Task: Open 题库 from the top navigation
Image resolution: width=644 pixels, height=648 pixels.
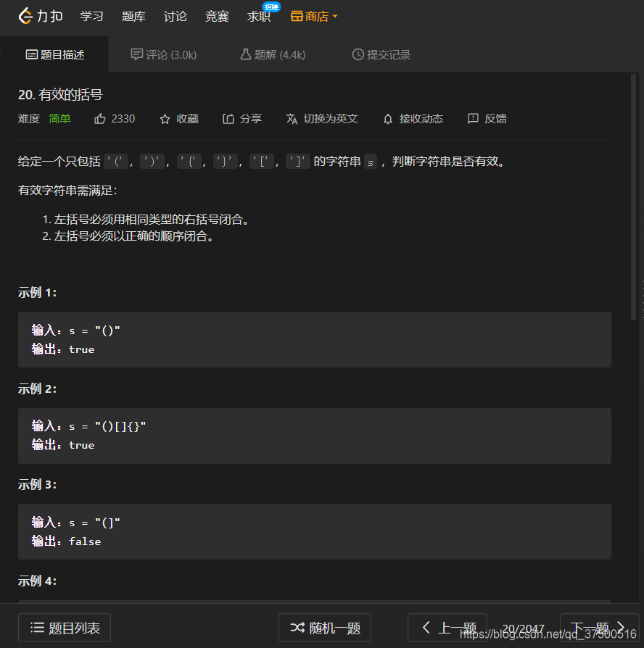Action: tap(133, 16)
